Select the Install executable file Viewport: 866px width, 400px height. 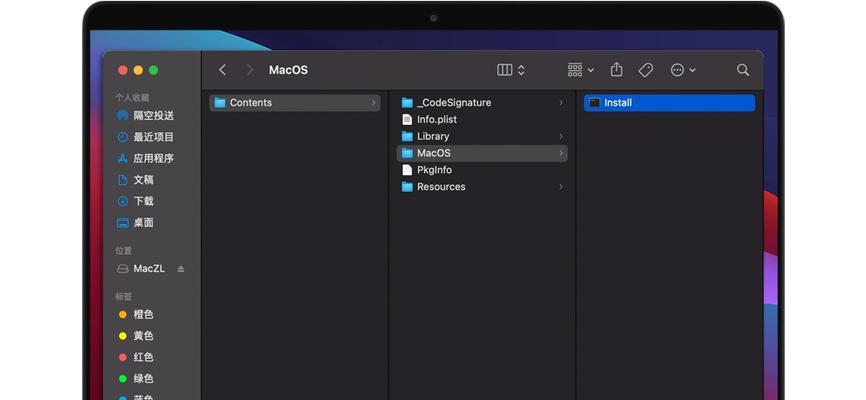point(669,103)
